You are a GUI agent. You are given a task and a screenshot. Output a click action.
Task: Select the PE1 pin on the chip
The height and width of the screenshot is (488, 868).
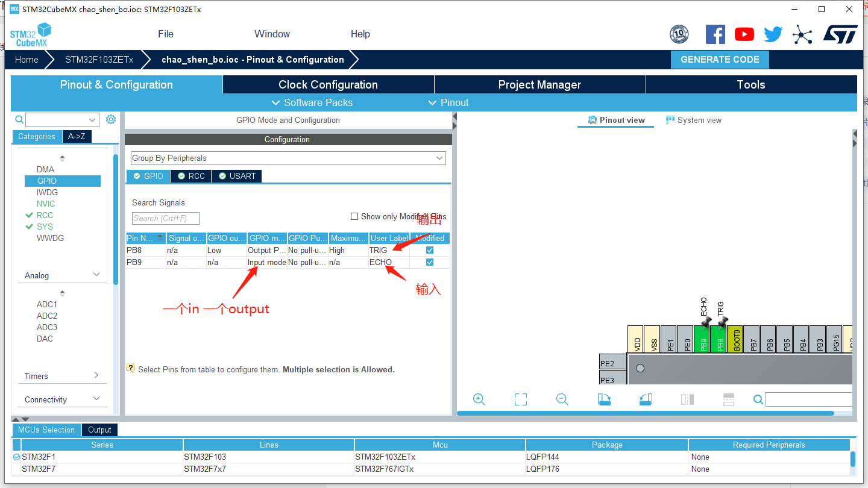[669, 339]
